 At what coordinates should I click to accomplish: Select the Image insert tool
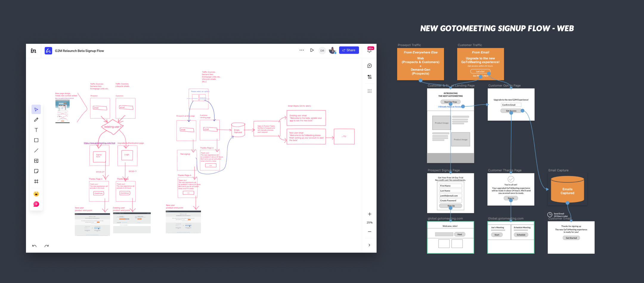[x=36, y=161]
